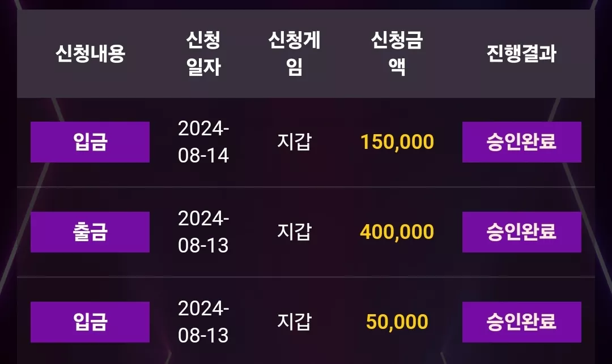Select the 출금 button in second row
Image resolution: width=612 pixels, height=364 pixels.
click(x=90, y=232)
